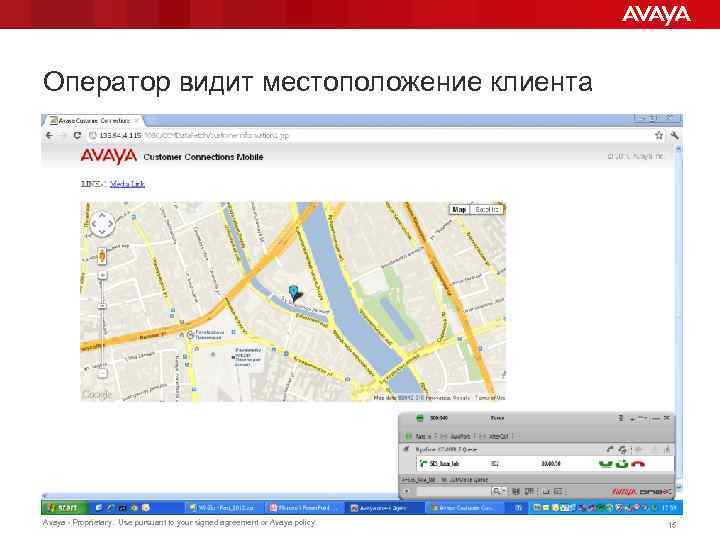Open the Terms of Use map link
720x540 pixels.
[x=490, y=398]
